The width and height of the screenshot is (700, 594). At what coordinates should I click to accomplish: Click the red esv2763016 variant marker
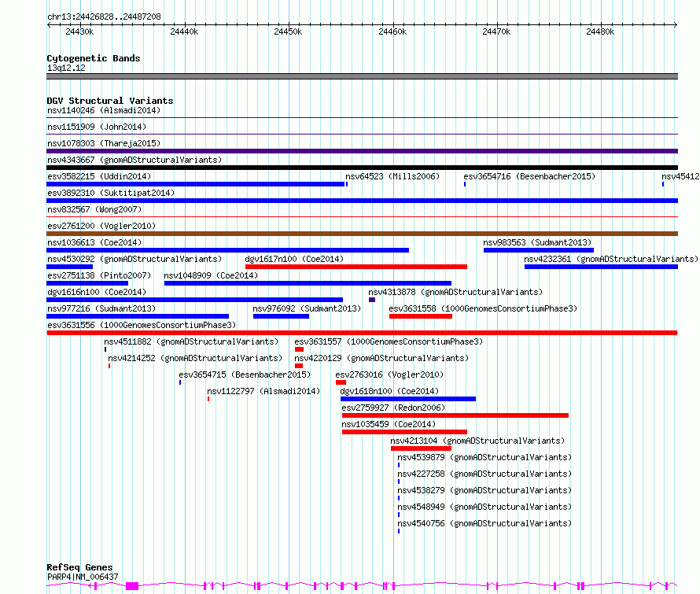(x=341, y=382)
